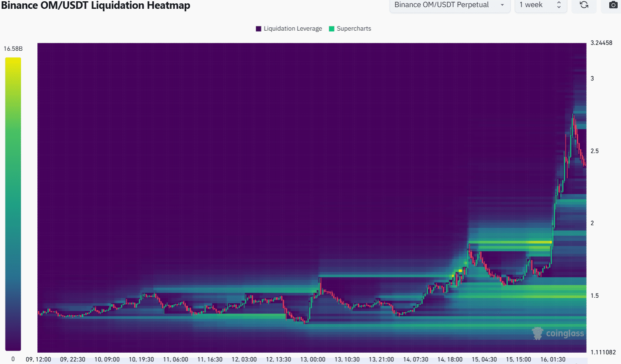Click the 2 price axis label

[x=592, y=223]
